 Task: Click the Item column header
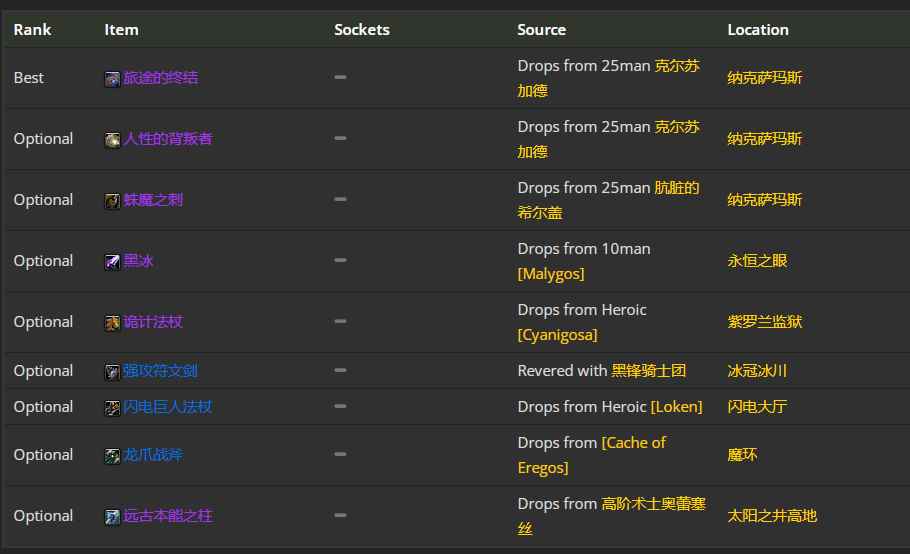point(121,30)
